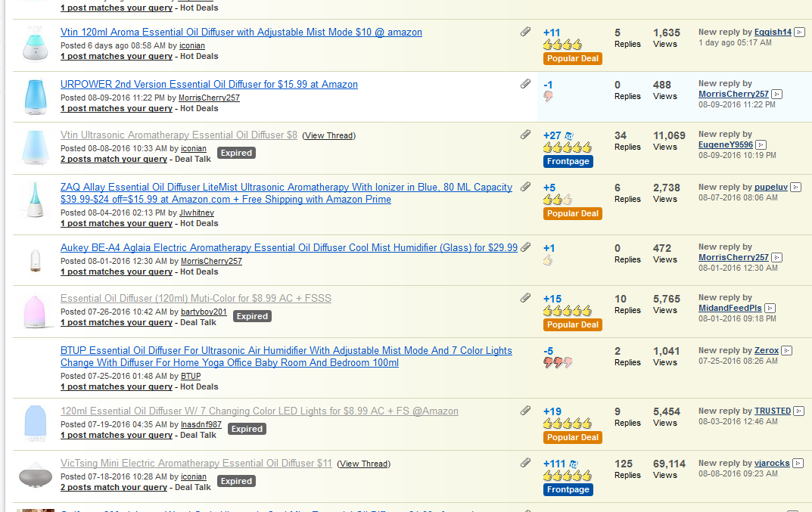The width and height of the screenshot is (812, 512).
Task: Open VicTsing Mini Electric Aromatherapy Diffuser $11 thread
Action: [x=196, y=463]
